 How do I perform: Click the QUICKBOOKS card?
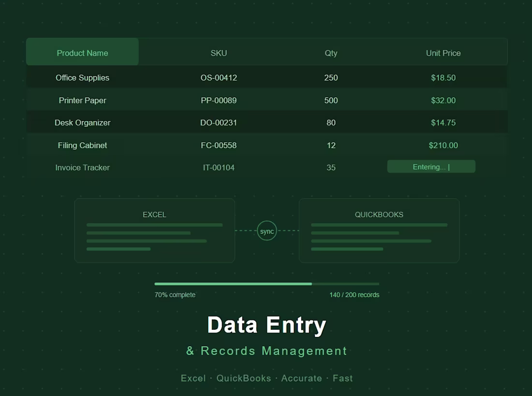(379, 230)
